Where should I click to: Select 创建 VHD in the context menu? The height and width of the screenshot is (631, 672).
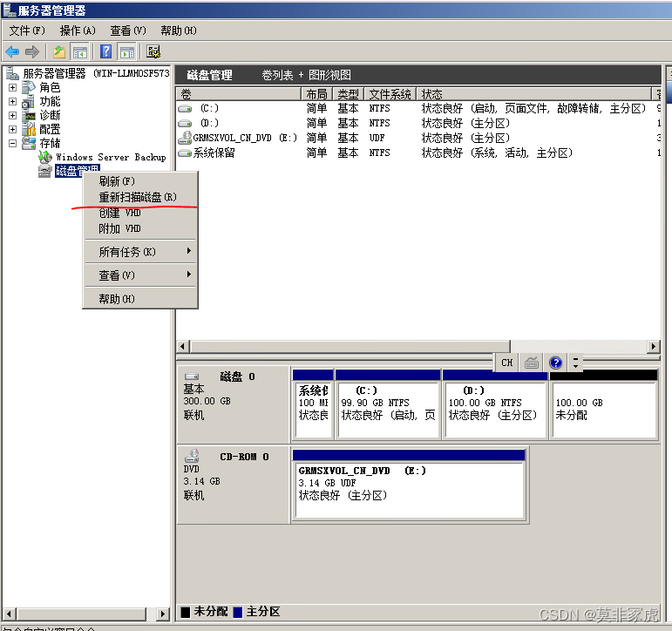120,214
